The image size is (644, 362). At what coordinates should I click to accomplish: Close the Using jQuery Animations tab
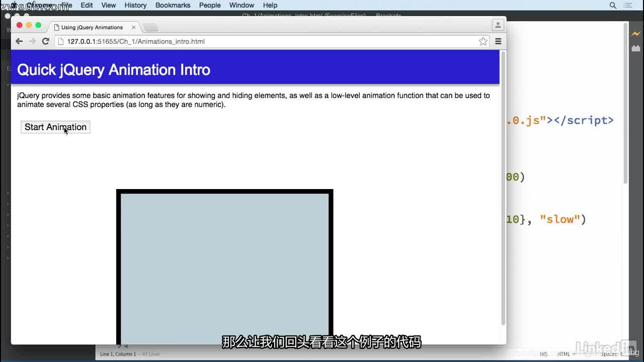click(133, 27)
